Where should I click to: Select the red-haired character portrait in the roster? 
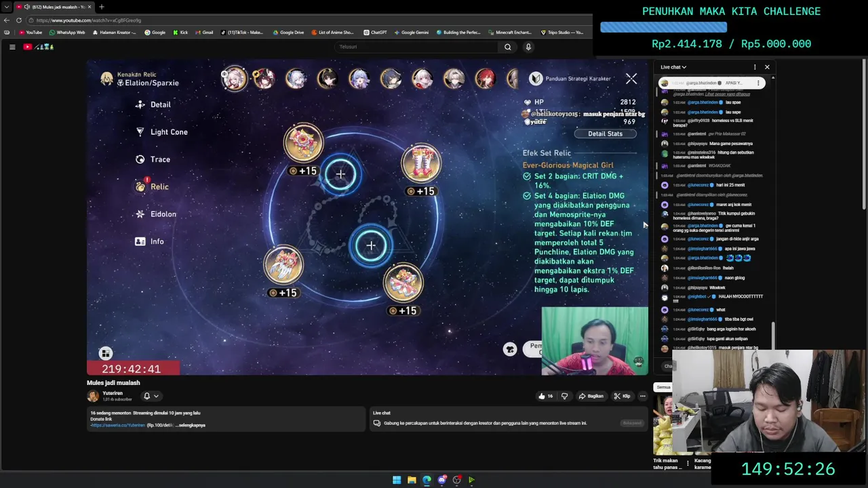coord(485,79)
